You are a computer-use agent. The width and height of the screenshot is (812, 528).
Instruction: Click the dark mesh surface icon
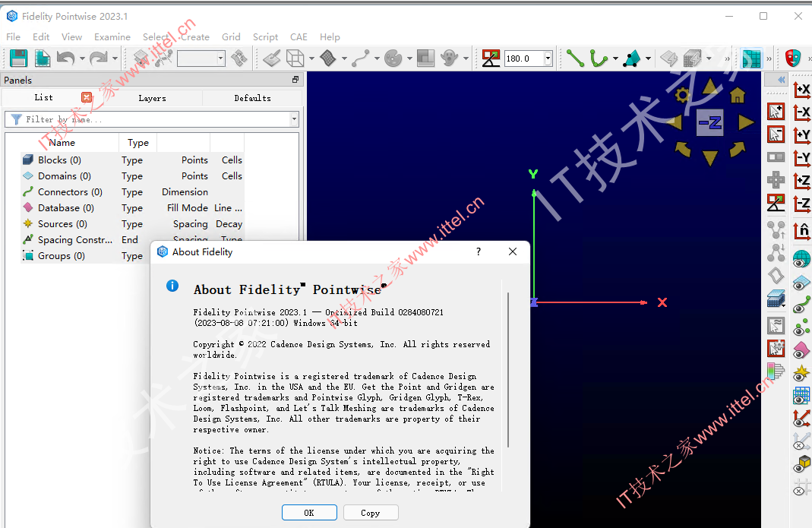(x=328, y=58)
